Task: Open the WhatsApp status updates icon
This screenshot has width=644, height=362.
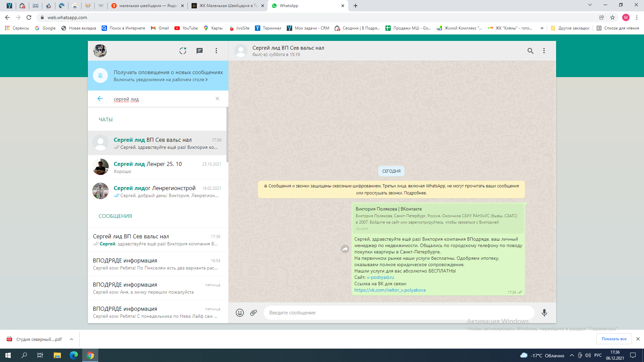Action: click(183, 51)
